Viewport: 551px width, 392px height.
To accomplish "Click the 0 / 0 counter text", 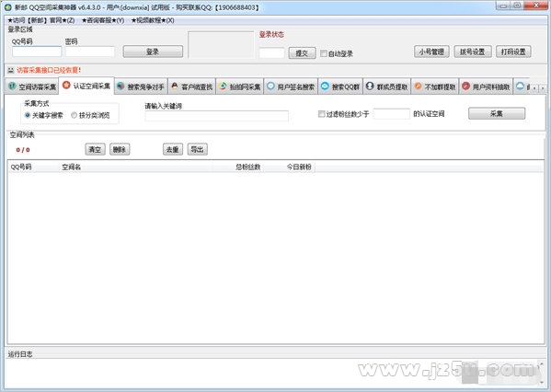I will coord(23,150).
